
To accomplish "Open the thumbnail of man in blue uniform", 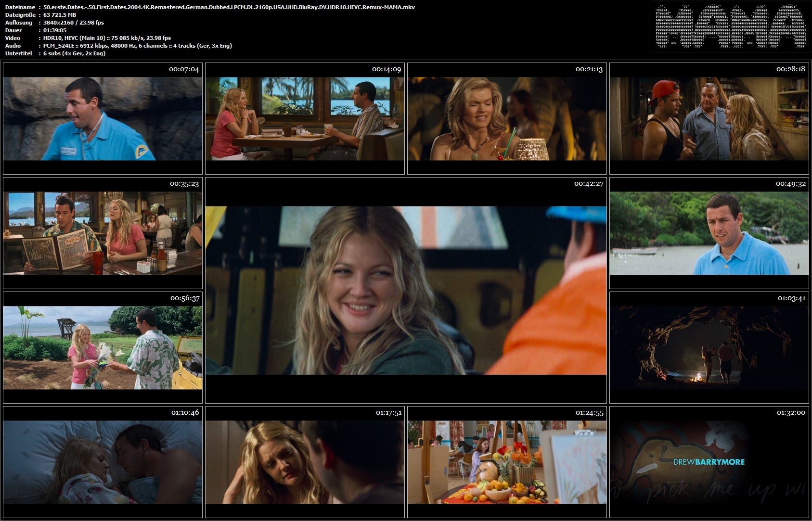I will (103, 118).
